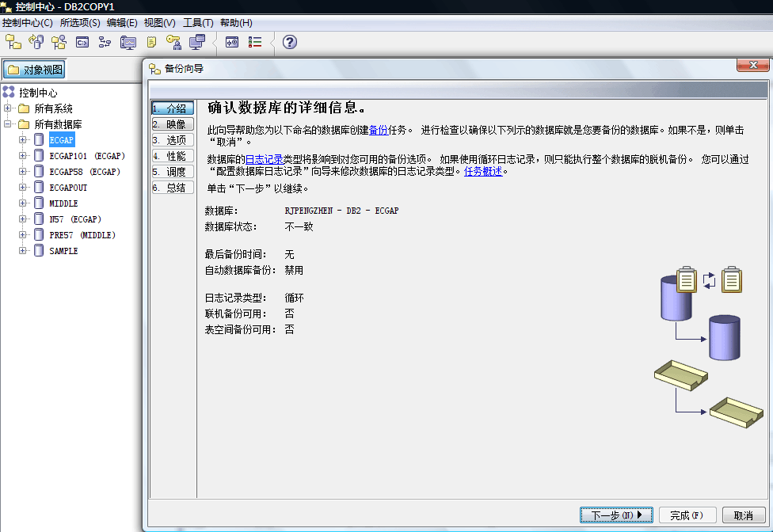This screenshot has width=773, height=532.
Task: Click the ECGAP101 database cylinder icon
Action: (x=39, y=156)
